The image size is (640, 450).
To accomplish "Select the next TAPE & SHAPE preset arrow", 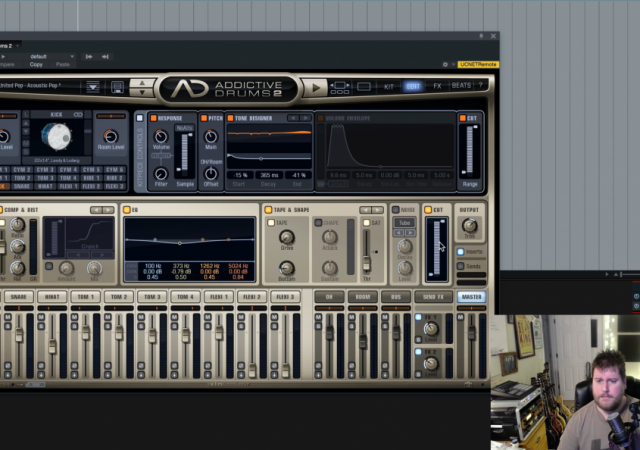I will pyautogui.click(x=378, y=210).
